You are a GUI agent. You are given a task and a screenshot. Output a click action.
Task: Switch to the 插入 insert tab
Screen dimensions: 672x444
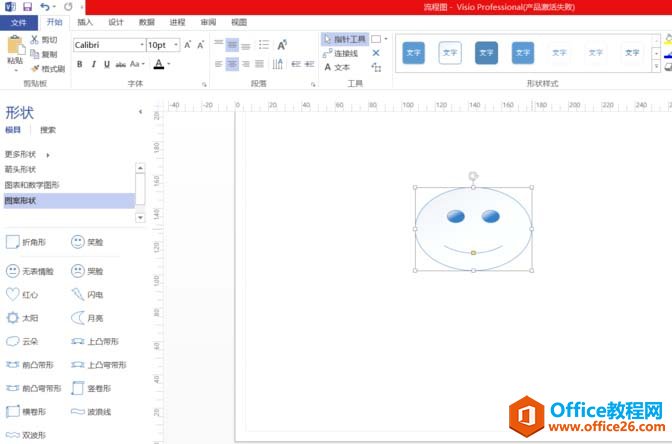point(85,22)
